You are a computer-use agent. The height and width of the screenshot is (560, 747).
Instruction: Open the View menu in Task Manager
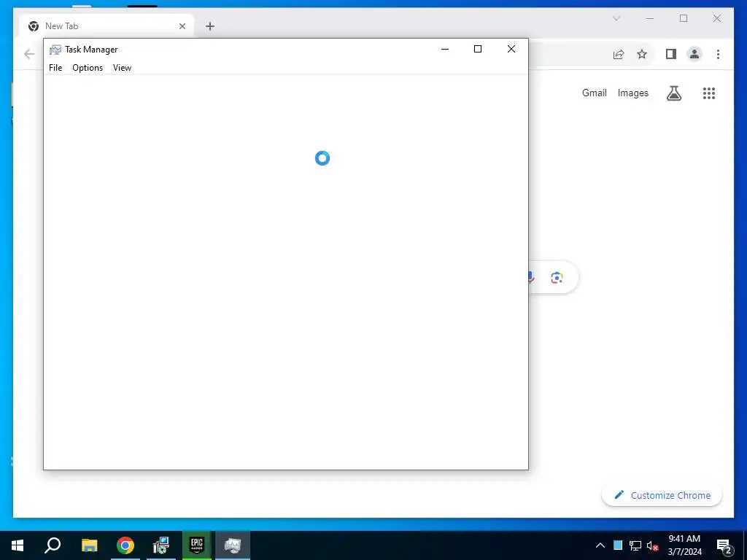tap(122, 68)
